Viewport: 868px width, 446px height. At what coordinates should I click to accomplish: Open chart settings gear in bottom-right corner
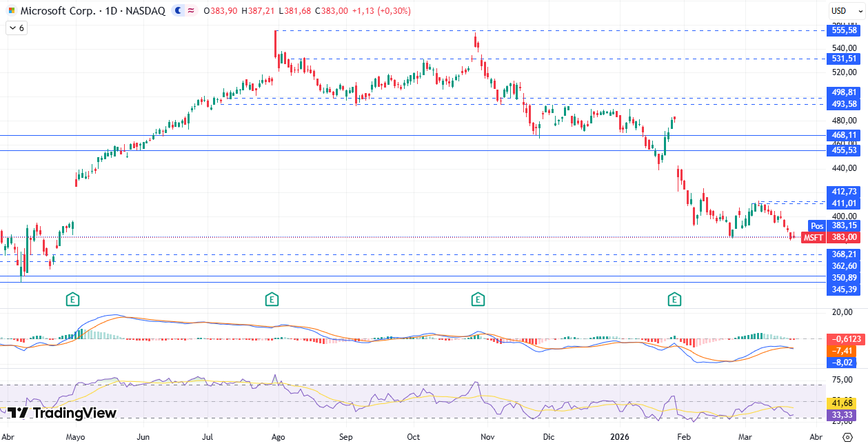point(847,437)
